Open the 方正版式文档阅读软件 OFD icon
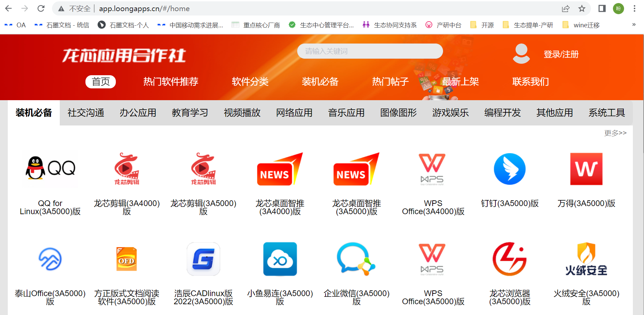 click(x=127, y=259)
